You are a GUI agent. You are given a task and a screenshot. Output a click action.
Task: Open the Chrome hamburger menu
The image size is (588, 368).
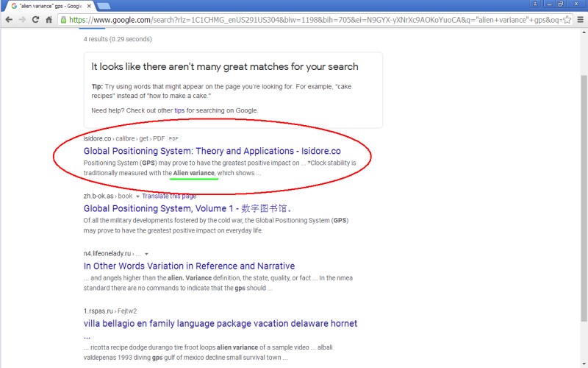coord(580,20)
